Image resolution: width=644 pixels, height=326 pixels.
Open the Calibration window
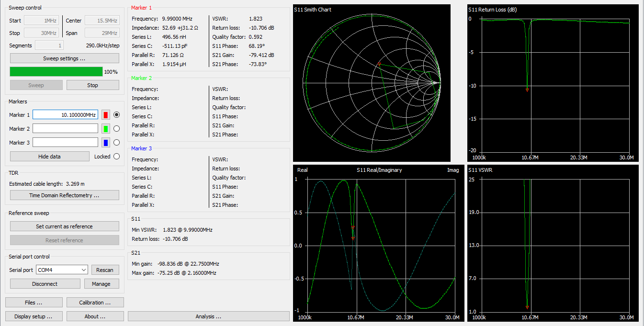coord(95,303)
